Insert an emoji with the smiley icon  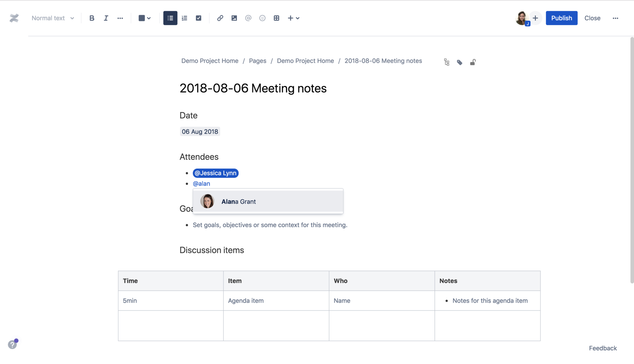pos(263,18)
